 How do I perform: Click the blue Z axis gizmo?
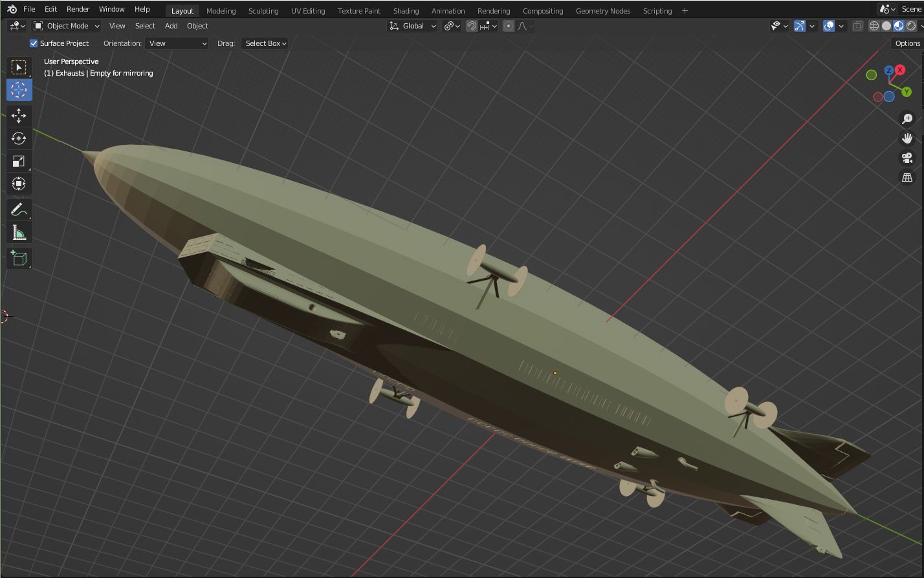(889, 70)
